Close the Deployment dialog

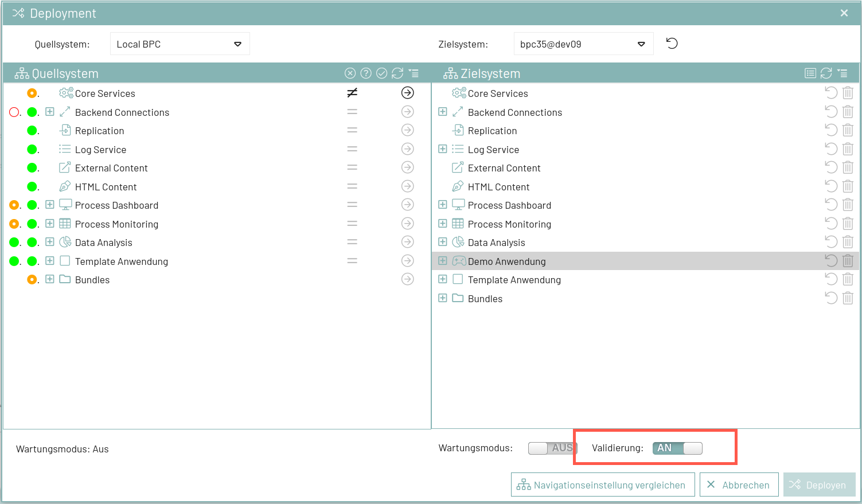tap(844, 13)
